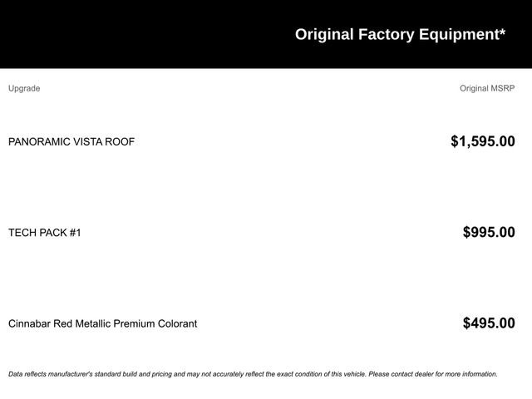Click the $995.00 price
532x399 pixels.
(489, 232)
